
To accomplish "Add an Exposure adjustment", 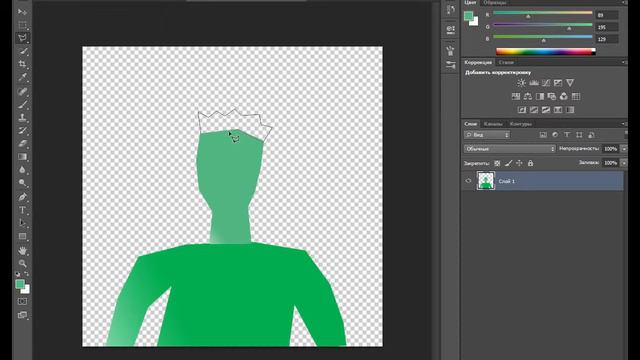I will (x=558, y=83).
